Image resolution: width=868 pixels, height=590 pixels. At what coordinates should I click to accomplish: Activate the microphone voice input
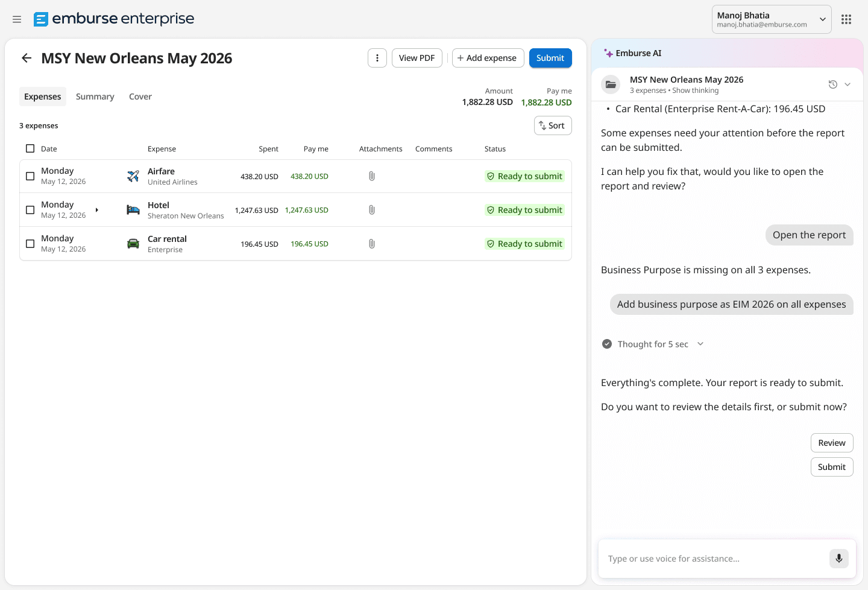point(839,559)
